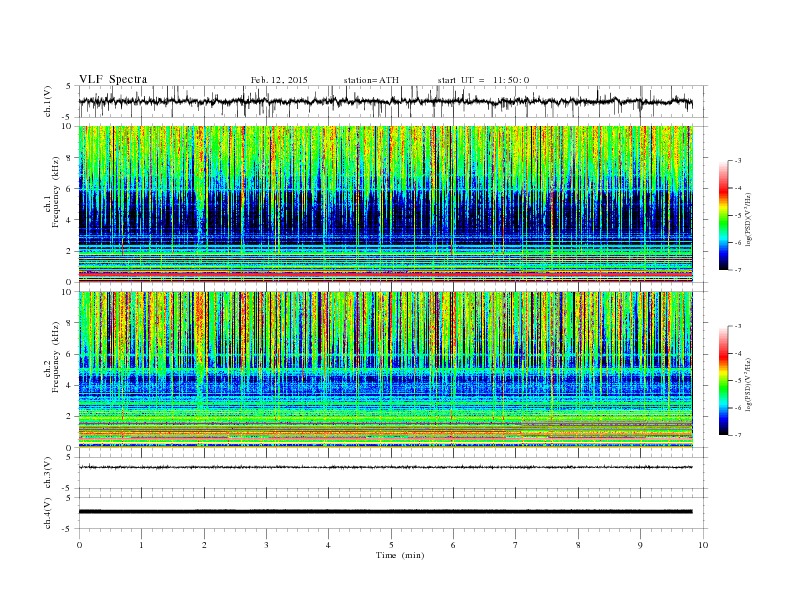Image resolution: width=792 pixels, height=612 pixels.
Task: Click the "5" tick on ch.3(V) axis
Action: (x=70, y=457)
